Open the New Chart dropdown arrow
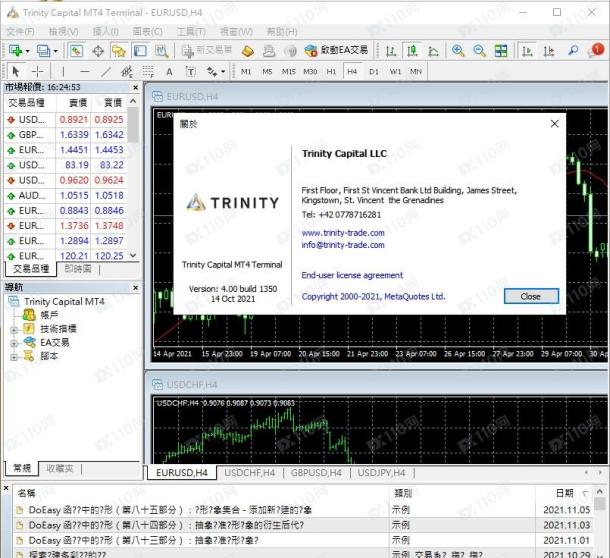This screenshot has height=558, width=610. coord(28,51)
